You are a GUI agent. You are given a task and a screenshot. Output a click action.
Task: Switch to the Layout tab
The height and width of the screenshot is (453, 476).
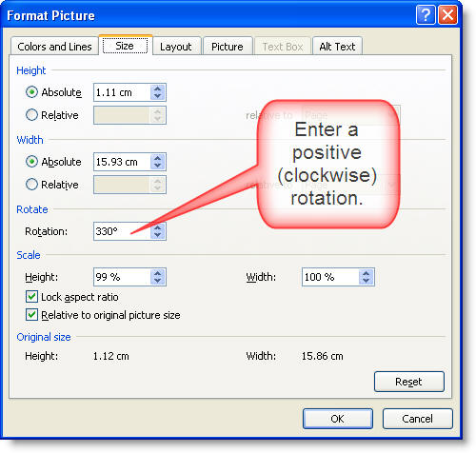click(x=176, y=47)
